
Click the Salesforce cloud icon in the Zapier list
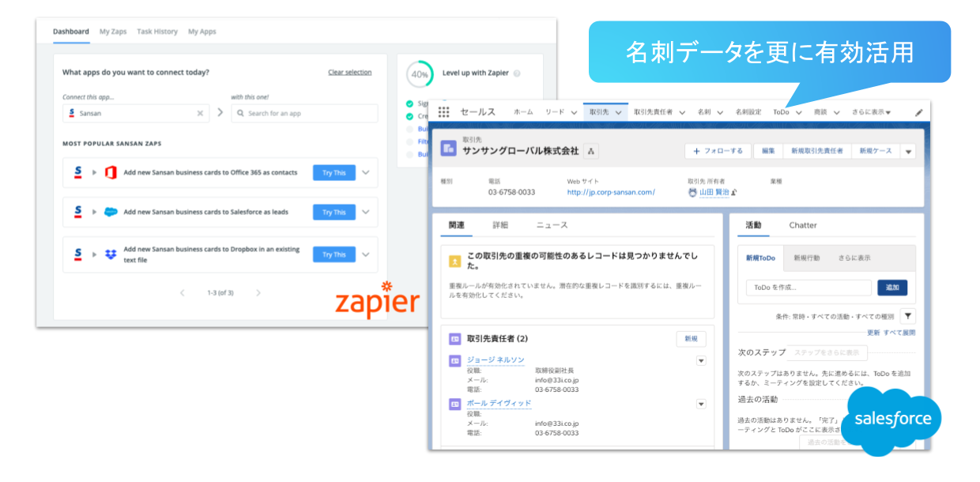pos(111,212)
